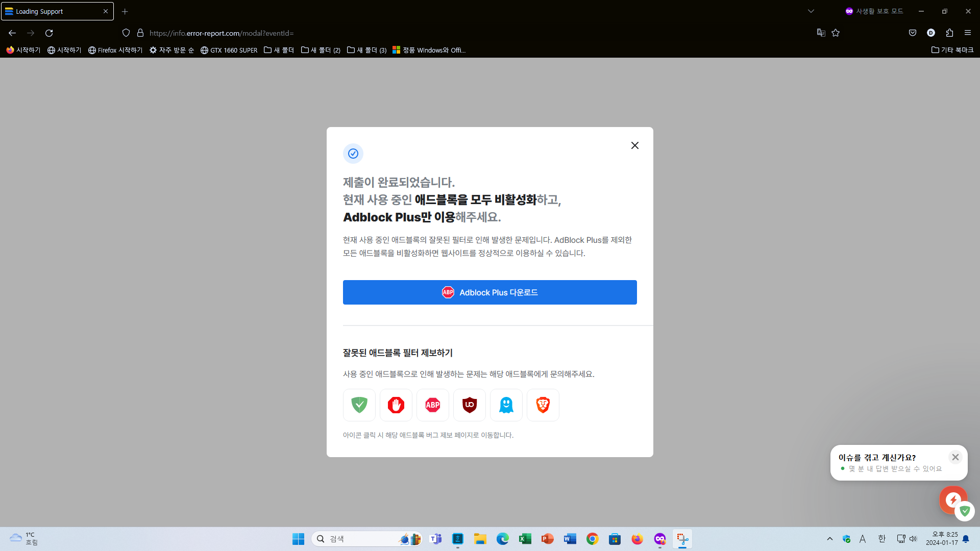Image resolution: width=980 pixels, height=551 pixels.
Task: Open the browser hamburger menu
Action: [968, 33]
